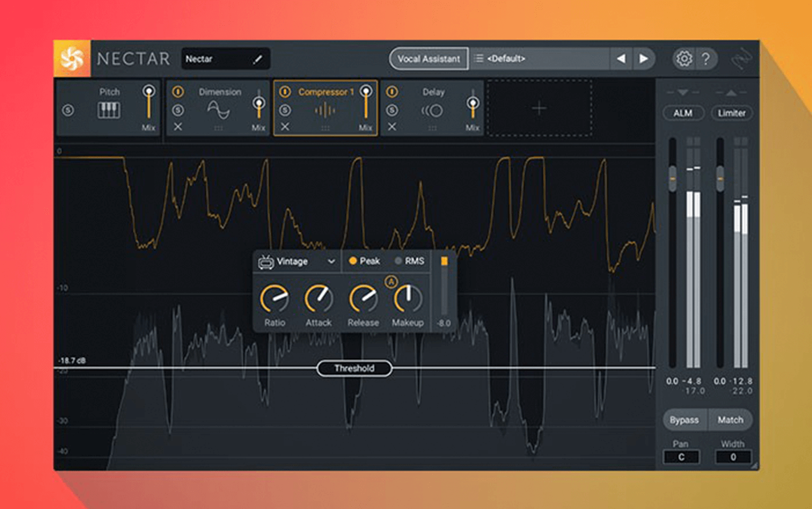
Task: Click the Bypass button
Action: pyautogui.click(x=684, y=420)
